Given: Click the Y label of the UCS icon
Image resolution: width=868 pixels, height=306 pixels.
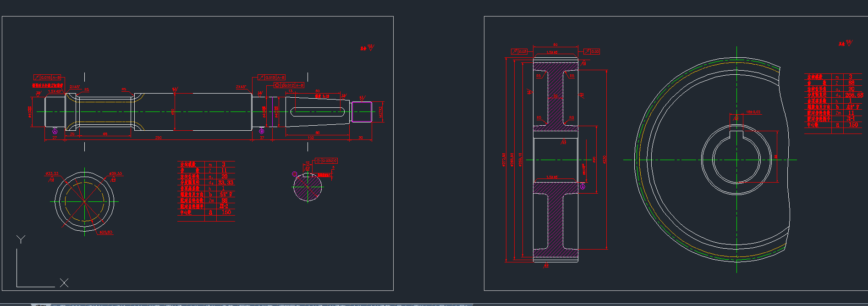Looking at the screenshot, I should (21, 239).
